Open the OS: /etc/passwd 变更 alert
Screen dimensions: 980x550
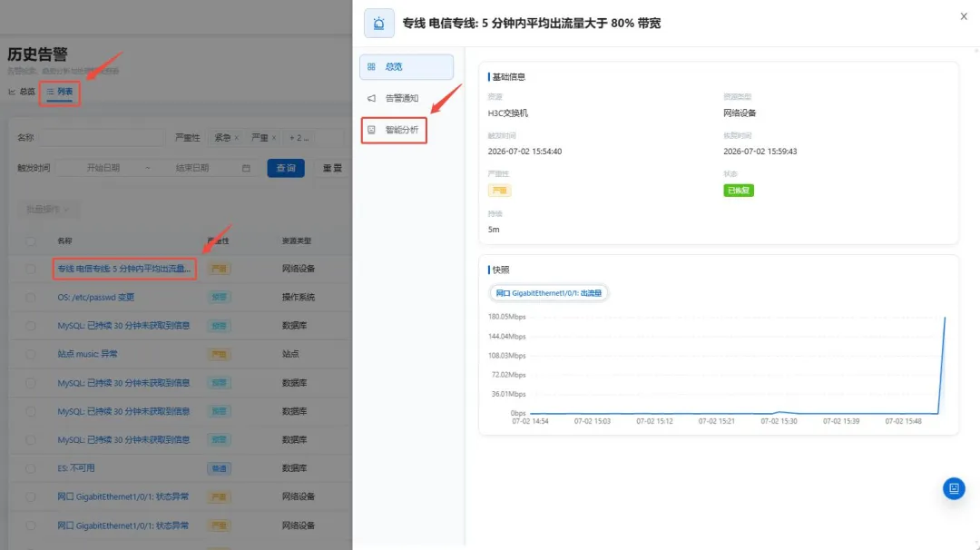pos(95,298)
